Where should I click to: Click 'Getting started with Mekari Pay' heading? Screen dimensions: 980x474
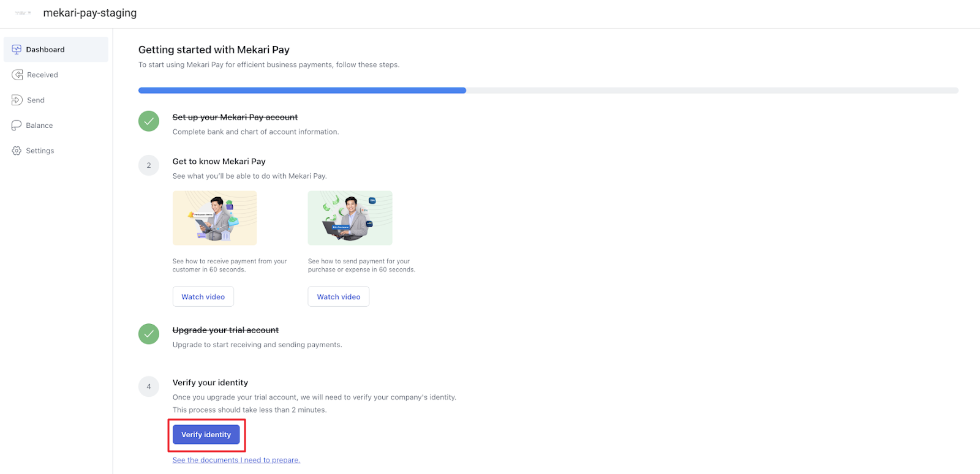214,50
